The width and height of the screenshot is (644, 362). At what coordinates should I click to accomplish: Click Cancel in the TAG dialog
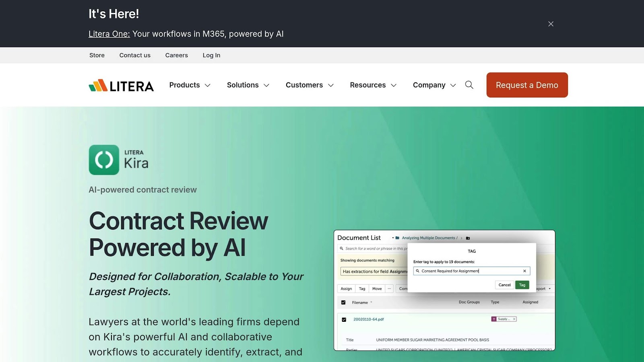click(x=504, y=285)
